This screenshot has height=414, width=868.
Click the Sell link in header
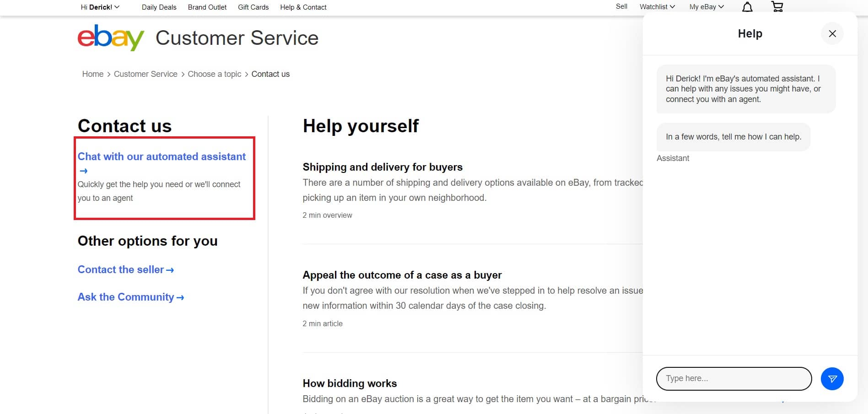point(621,6)
